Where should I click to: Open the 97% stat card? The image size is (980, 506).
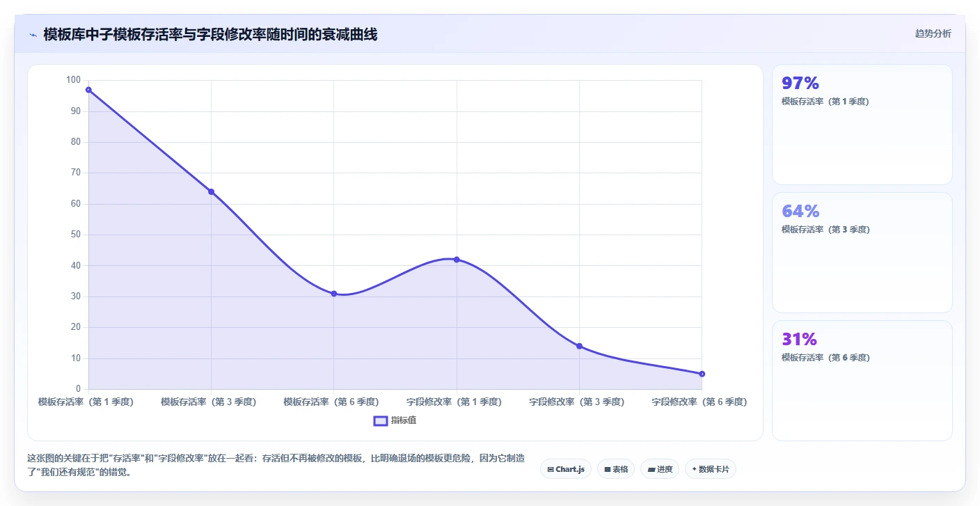tap(862, 125)
